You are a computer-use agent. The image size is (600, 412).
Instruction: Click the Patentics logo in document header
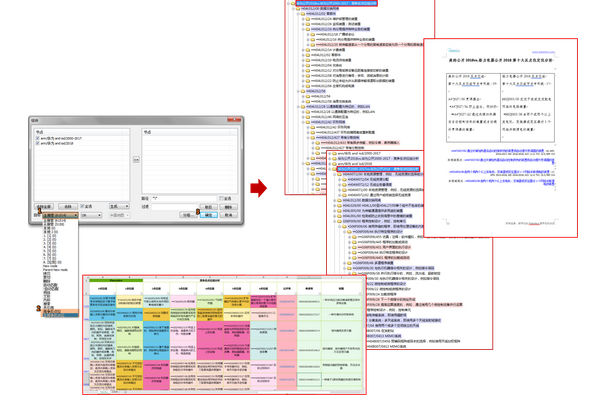click(454, 50)
